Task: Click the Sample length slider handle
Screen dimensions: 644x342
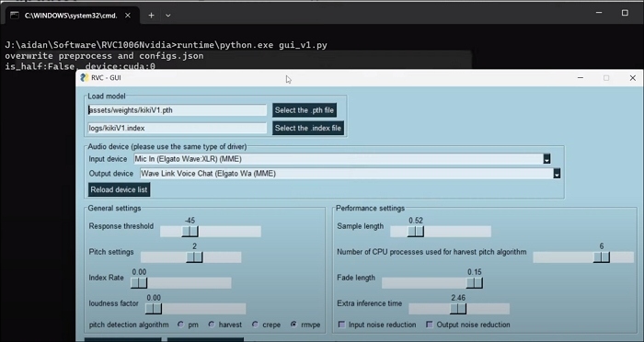Action: click(416, 232)
